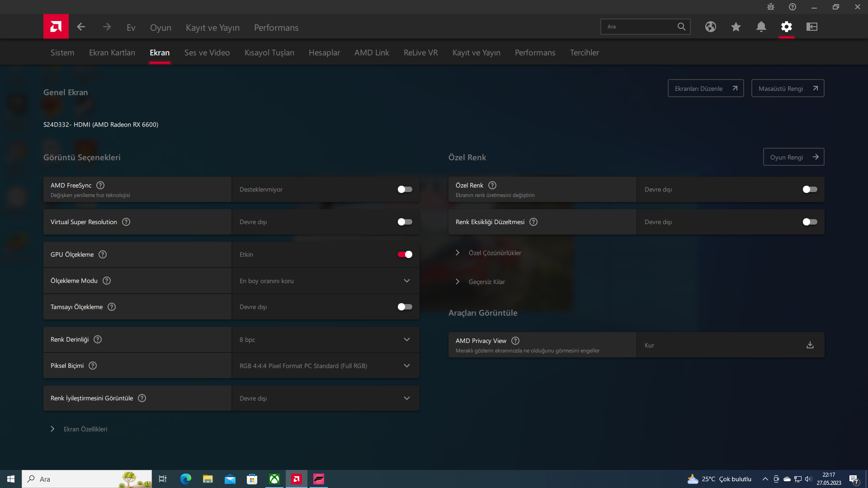Open help for AMD FreeSync
This screenshot has width=868, height=488.
pos(100,185)
